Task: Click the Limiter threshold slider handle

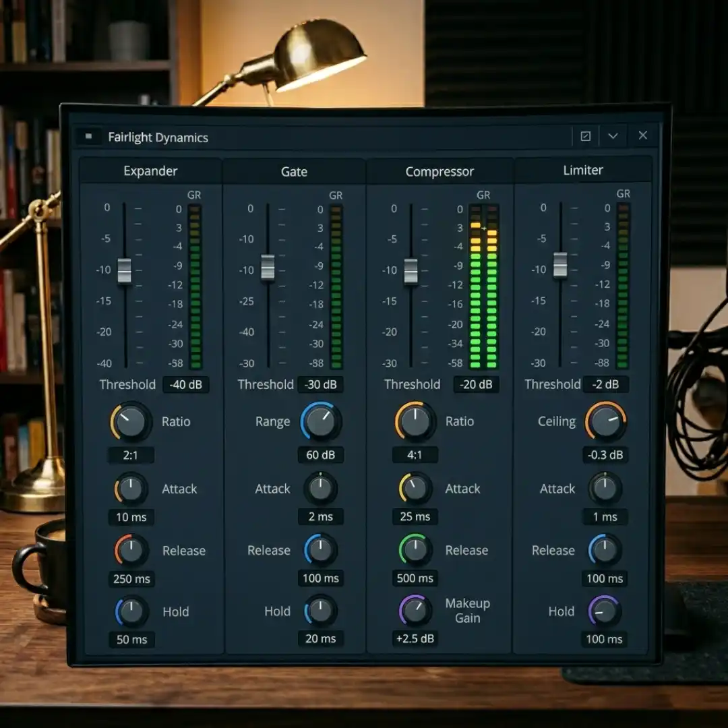Action: (560, 265)
